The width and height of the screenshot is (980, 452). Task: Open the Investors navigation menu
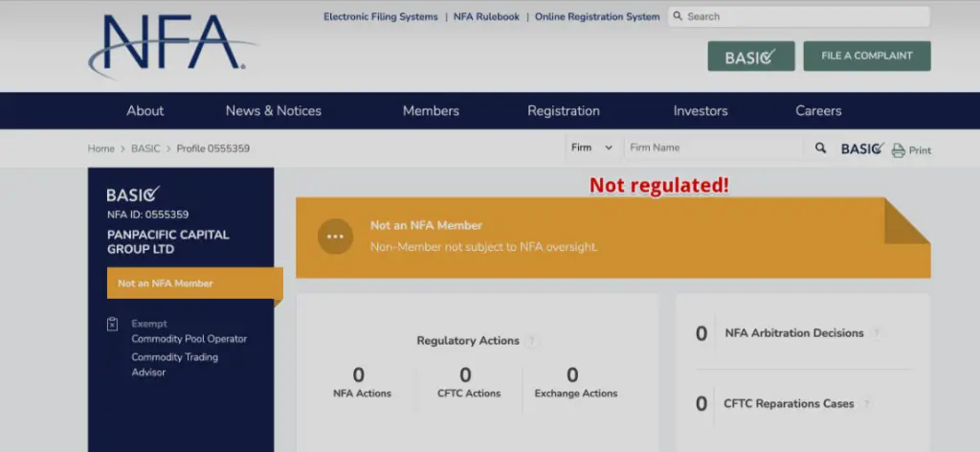701,110
